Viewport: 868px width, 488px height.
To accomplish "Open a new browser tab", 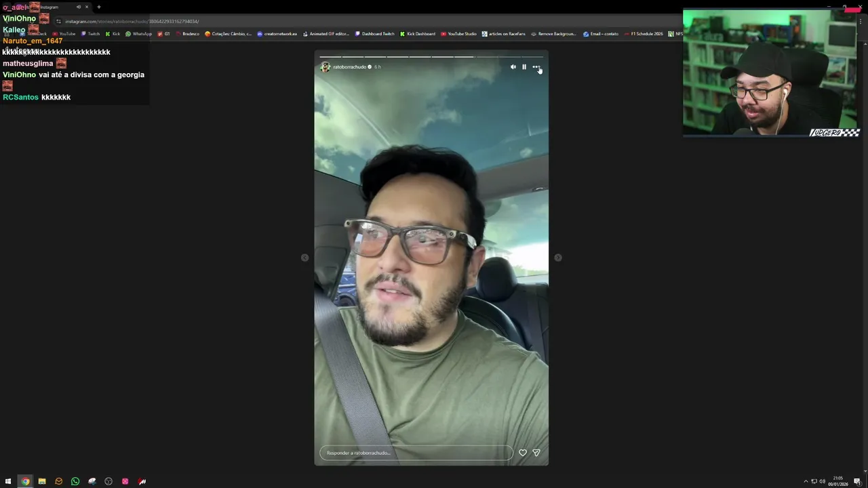I will [x=99, y=7].
